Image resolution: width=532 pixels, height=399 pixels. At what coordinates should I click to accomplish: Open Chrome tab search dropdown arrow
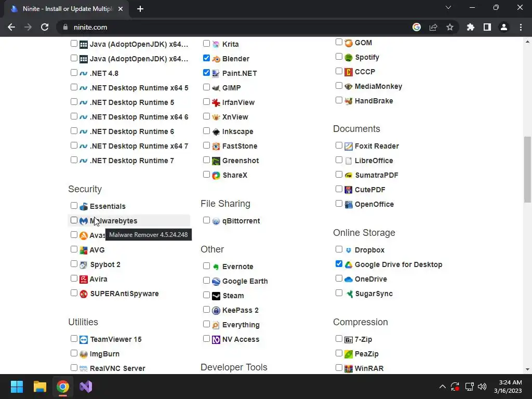tap(448, 8)
